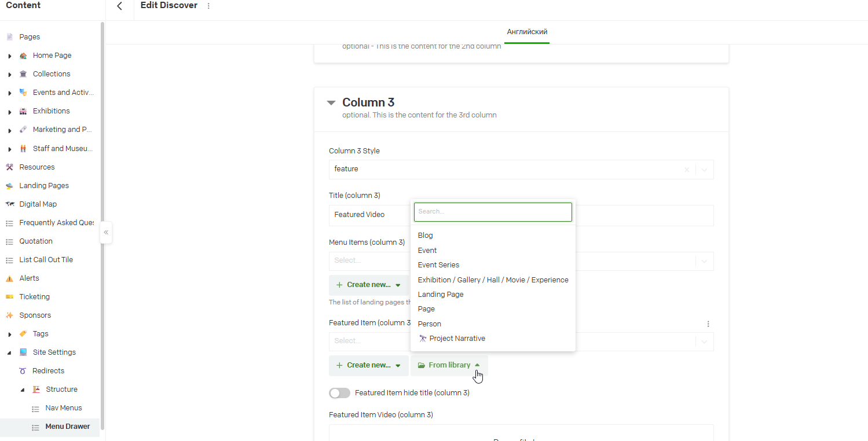
Task: Switch to the Английский language tab
Action: click(x=527, y=32)
